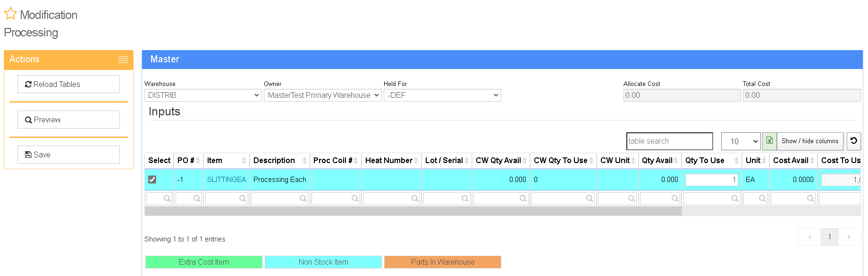Viewport: 868px width, 276px height.
Task: Click the Cost To Use field in SLITTINGEA row
Action: coord(841,180)
